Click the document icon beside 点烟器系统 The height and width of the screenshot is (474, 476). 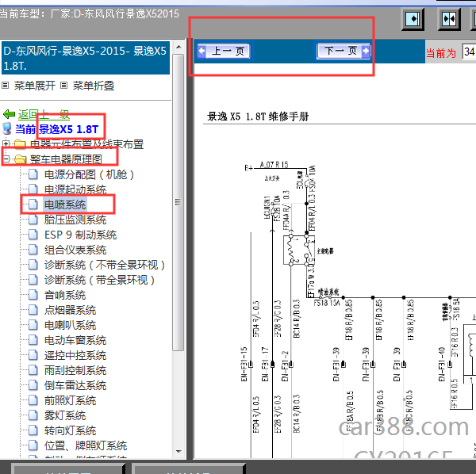(x=33, y=310)
